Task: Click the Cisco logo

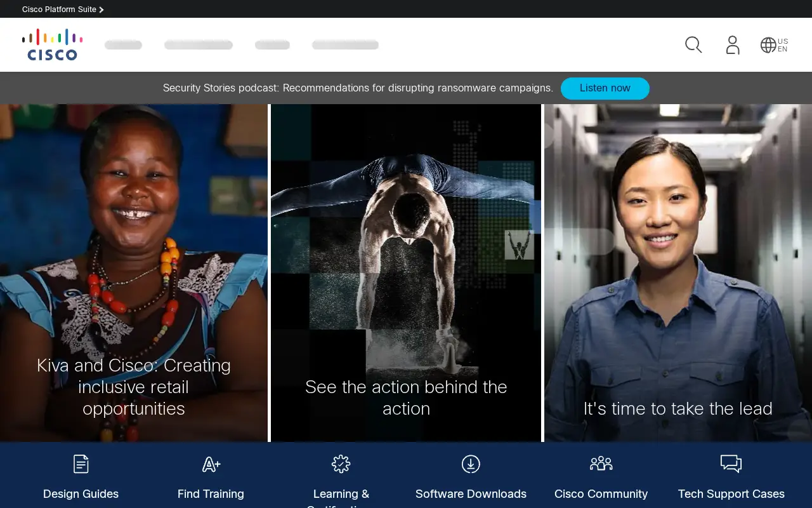Action: point(52,44)
